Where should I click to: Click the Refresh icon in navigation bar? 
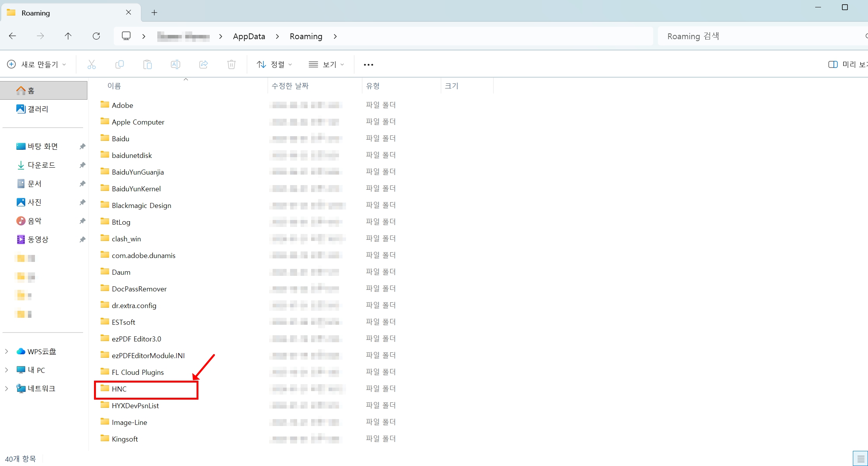[96, 36]
